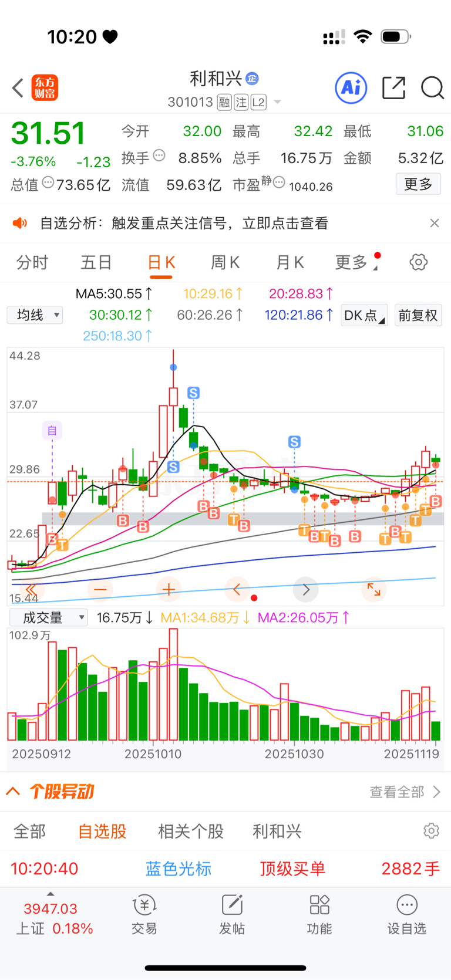Viewport: 451px width, 980px height.
Task: Tap the share export icon
Action: point(393,88)
